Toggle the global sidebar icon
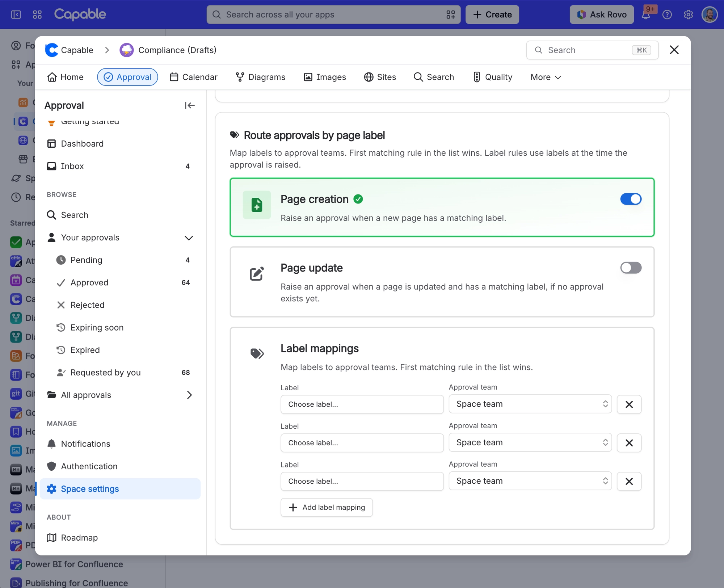This screenshot has height=588, width=724. click(x=16, y=14)
